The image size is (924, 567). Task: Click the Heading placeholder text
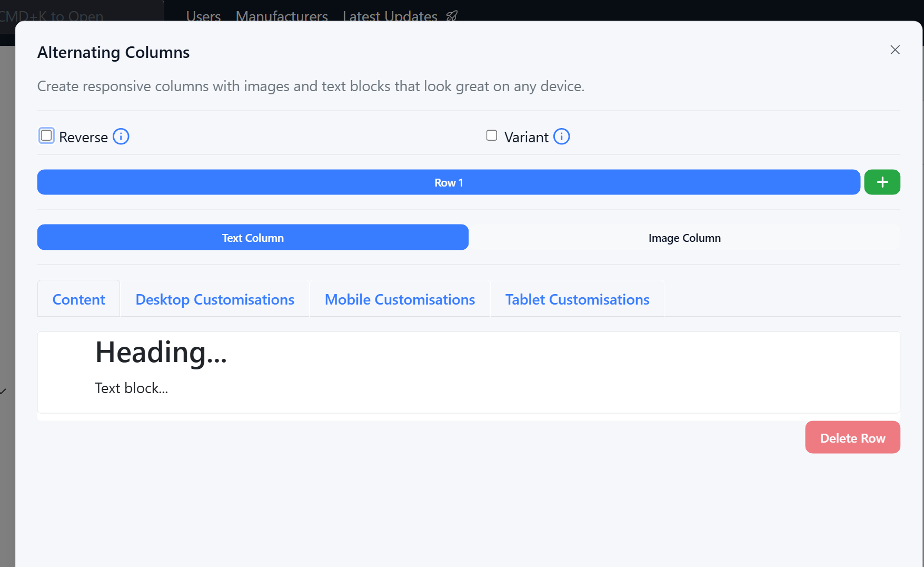tap(161, 353)
